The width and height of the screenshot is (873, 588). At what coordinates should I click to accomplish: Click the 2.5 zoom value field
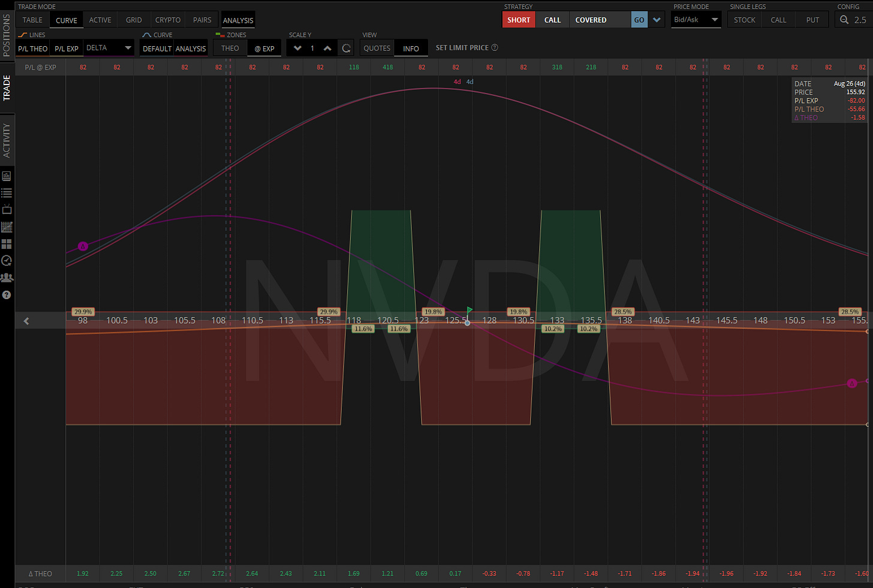click(860, 20)
